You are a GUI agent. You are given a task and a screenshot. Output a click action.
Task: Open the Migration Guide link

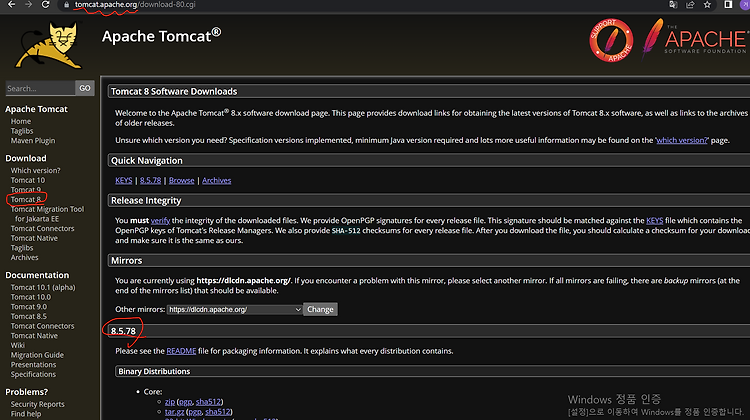[37, 355]
